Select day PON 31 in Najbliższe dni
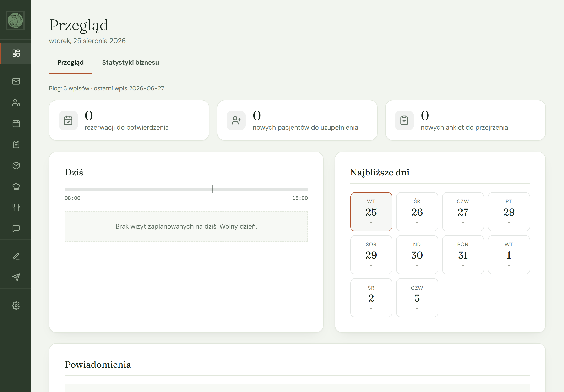The width and height of the screenshot is (564, 392). click(x=463, y=255)
